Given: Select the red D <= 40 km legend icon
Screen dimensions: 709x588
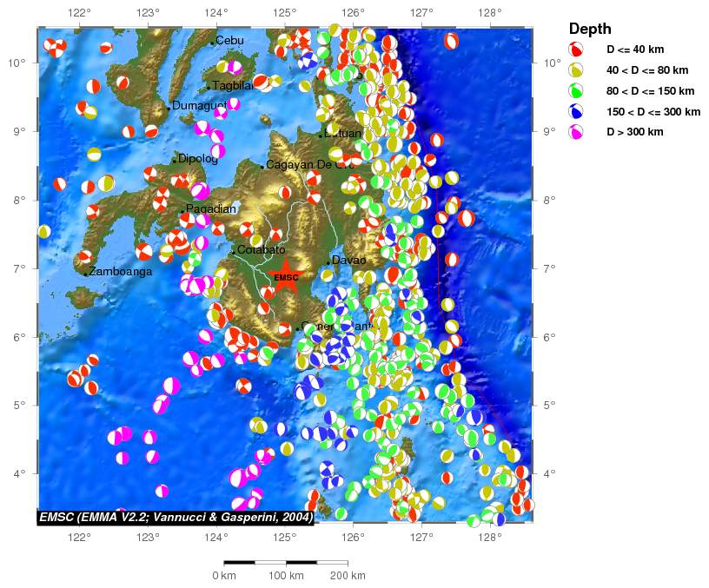Looking at the screenshot, I should (575, 50).
